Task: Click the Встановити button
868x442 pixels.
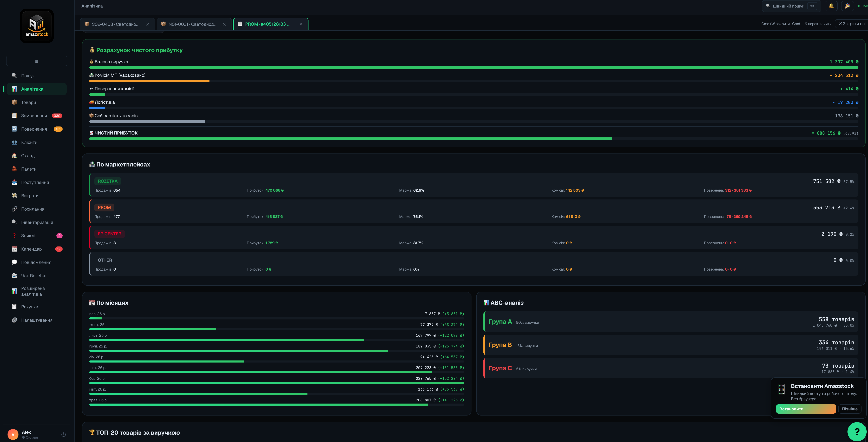Action: click(x=806, y=409)
